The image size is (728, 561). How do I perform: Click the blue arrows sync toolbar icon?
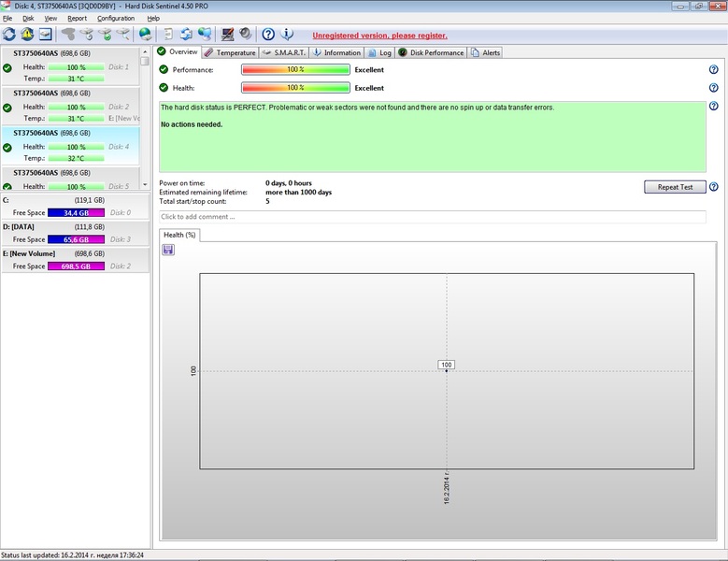[x=187, y=34]
